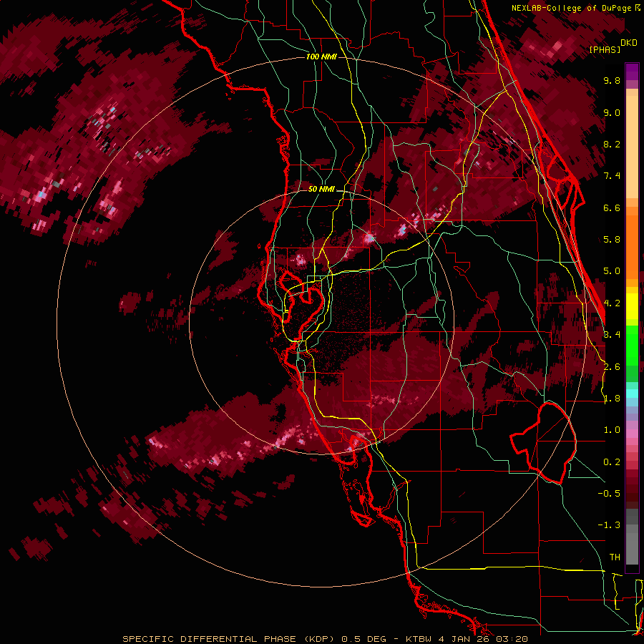Viewport: 644px width, 644px height.
Task: Click the 7.4 color scale value
Action: 612,176
